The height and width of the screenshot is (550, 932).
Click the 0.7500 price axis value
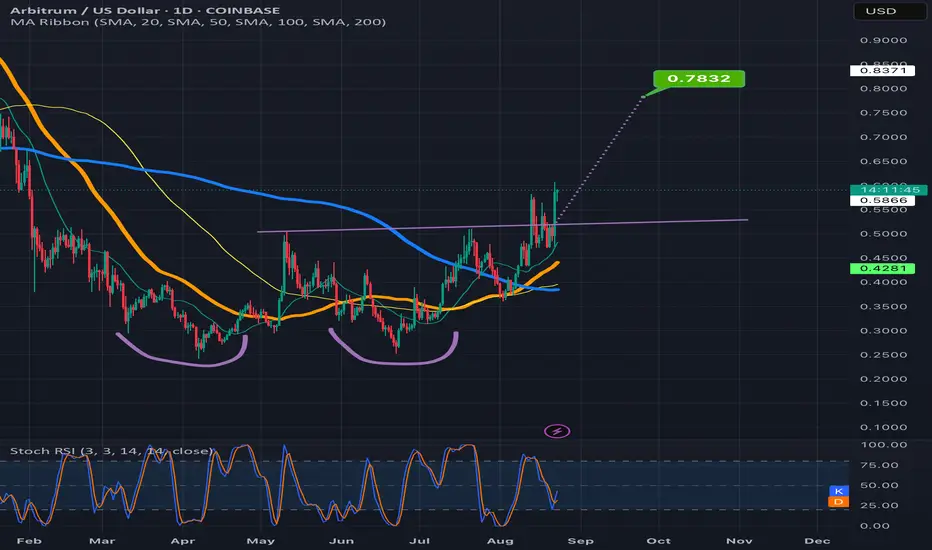pos(883,113)
